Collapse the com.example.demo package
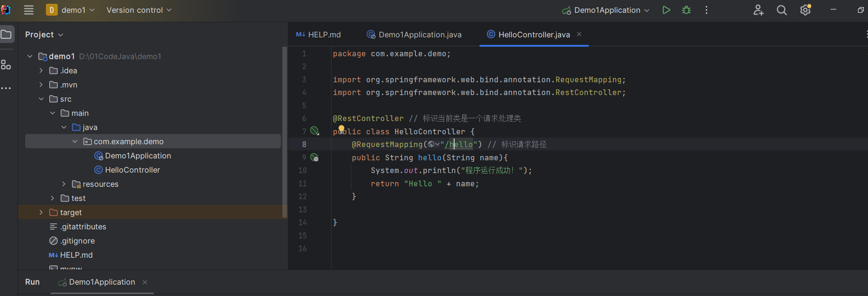 click(75, 141)
